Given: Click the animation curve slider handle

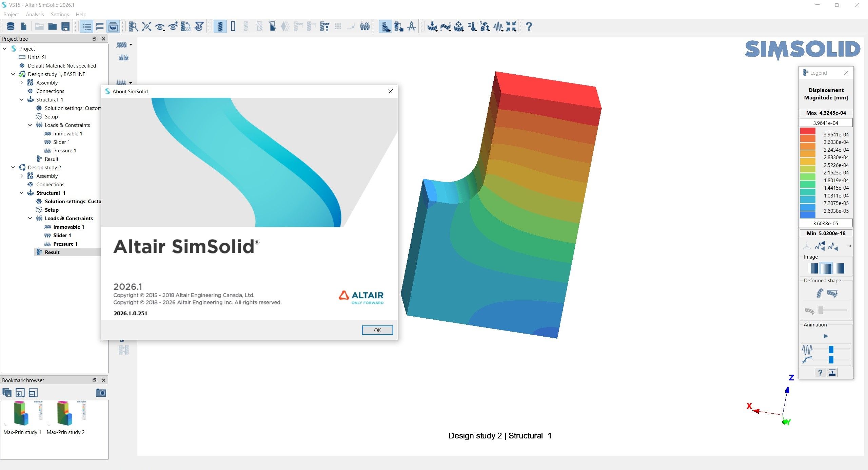Looking at the screenshot, I should coord(831,359).
